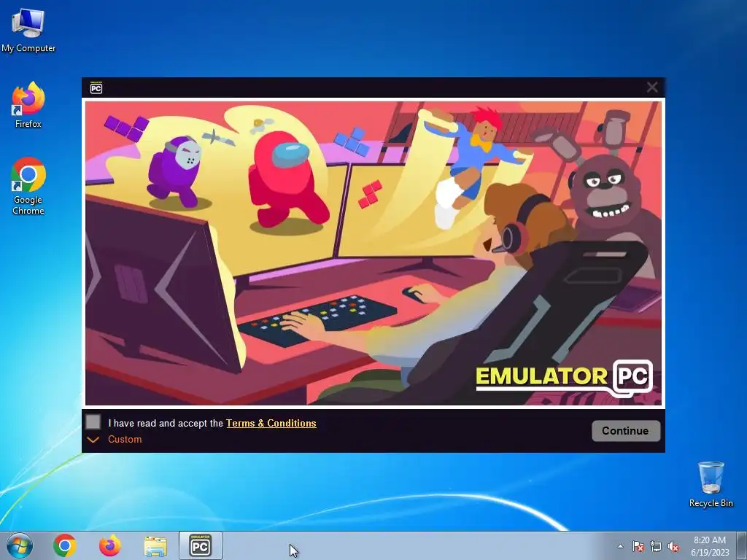Show hidden system tray icons arrow
The height and width of the screenshot is (560, 747).
(620, 546)
